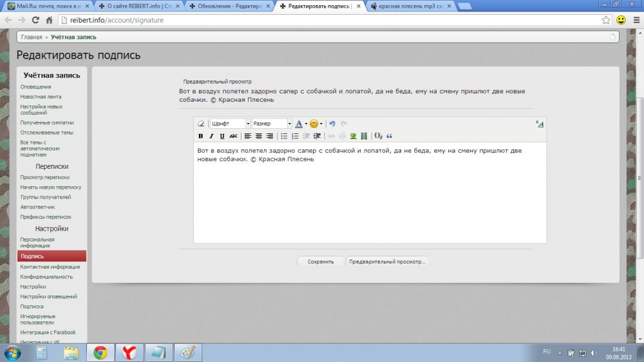Click the insert quote icon

click(x=390, y=136)
